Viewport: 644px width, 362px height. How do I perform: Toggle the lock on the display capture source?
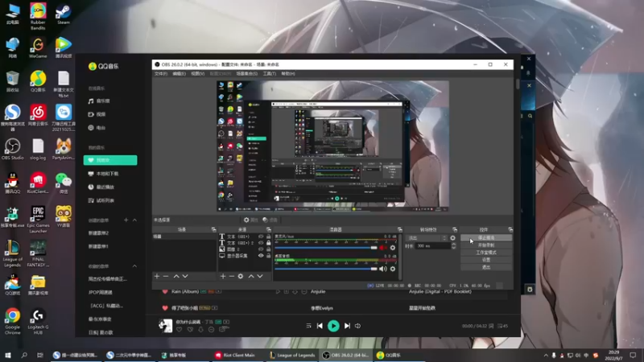click(269, 256)
